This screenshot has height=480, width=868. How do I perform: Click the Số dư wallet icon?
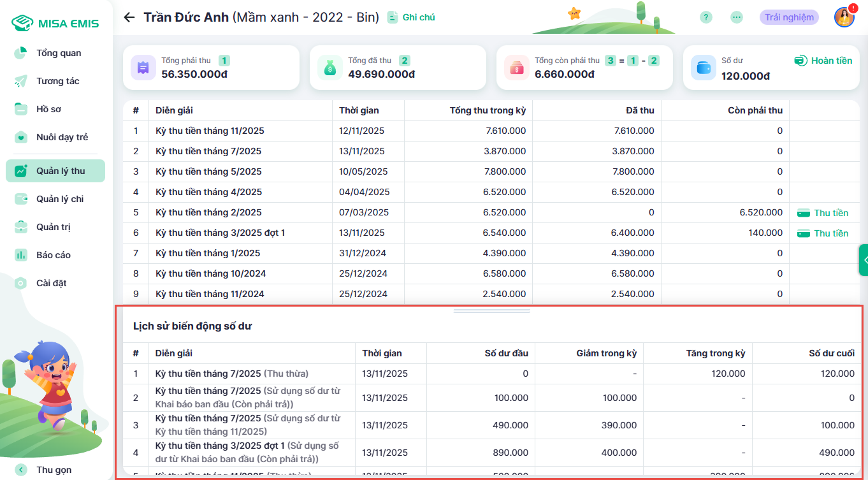704,68
